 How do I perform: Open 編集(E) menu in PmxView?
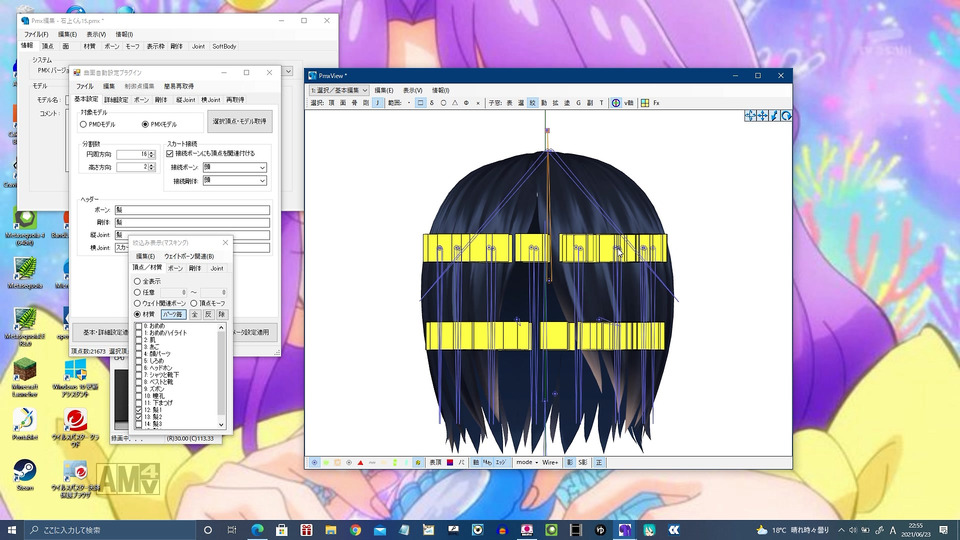click(384, 90)
